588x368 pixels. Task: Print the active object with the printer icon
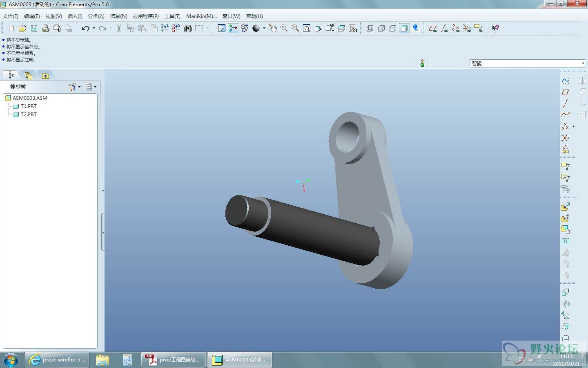point(46,28)
